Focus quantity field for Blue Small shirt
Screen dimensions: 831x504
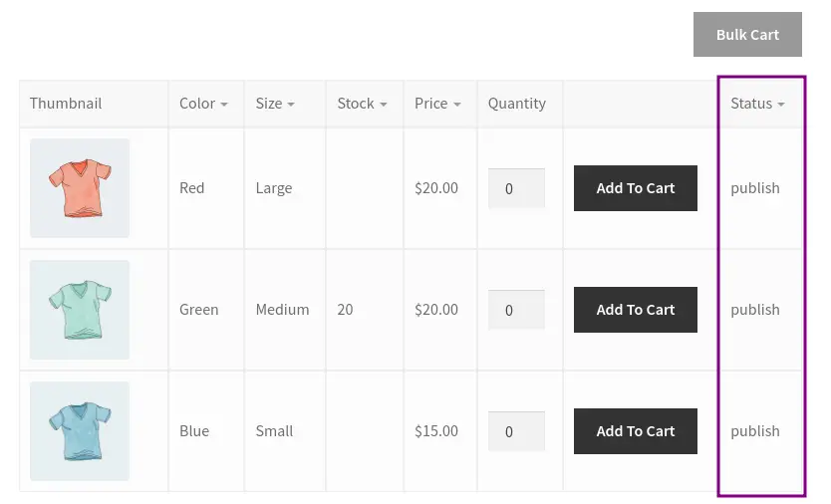(516, 431)
